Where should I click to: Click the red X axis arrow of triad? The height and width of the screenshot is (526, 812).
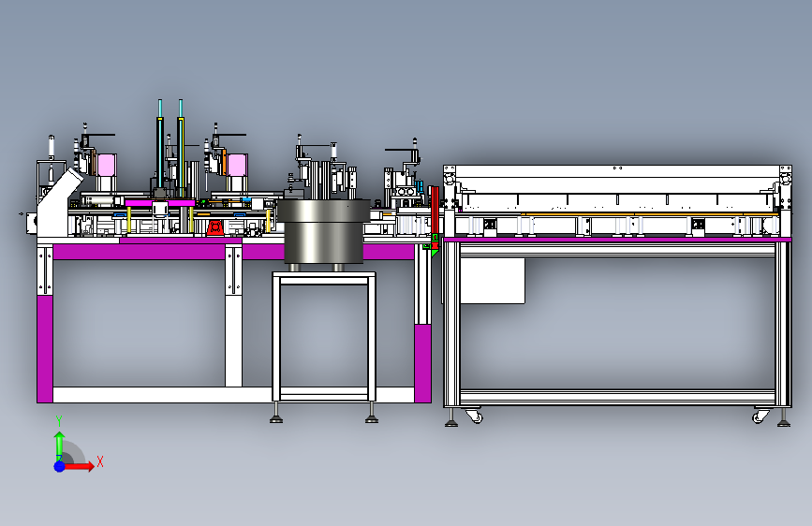[80, 466]
